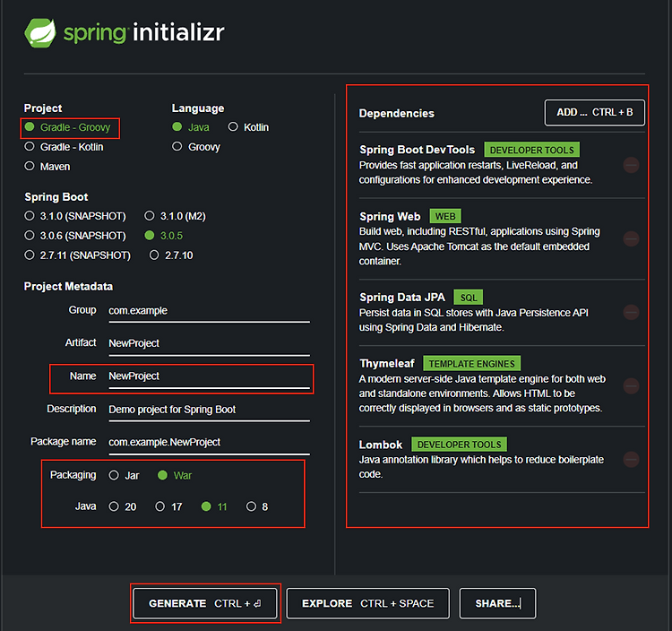Remove the Spring Web dependency
The height and width of the screenshot is (631, 672).
click(631, 238)
